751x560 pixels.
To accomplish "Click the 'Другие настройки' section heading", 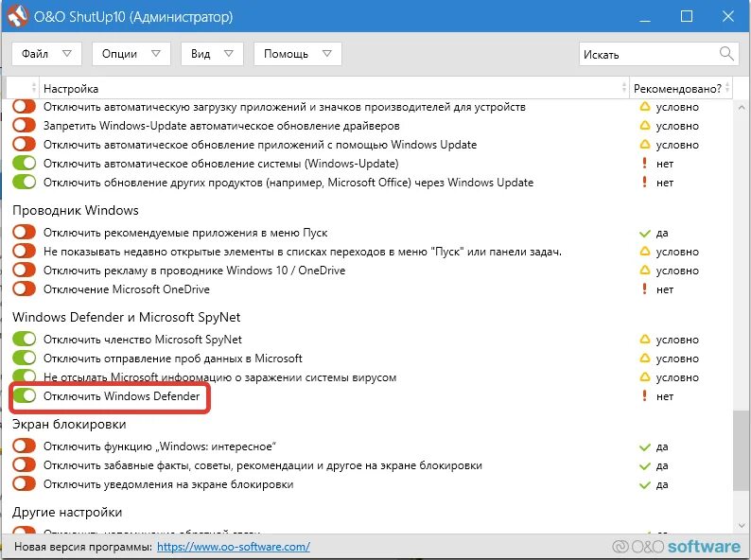I will (x=67, y=512).
